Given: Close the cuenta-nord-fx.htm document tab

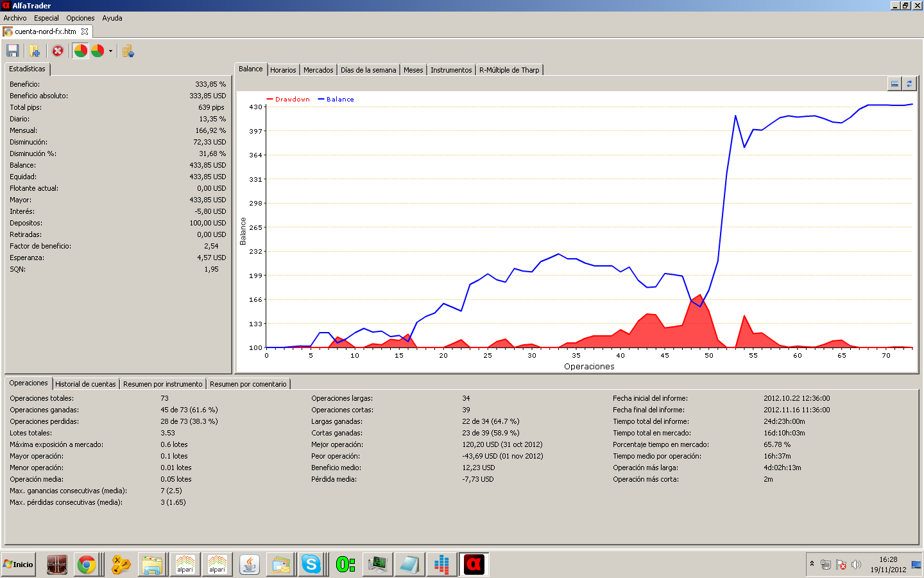Looking at the screenshot, I should coord(85,31).
